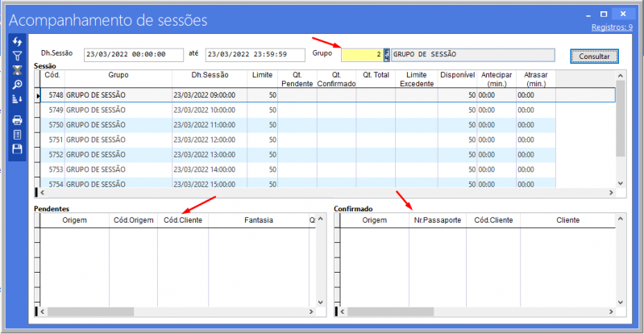Image resolution: width=644 pixels, height=334 pixels.
Task: Select session row with code 5754
Action: point(297,183)
